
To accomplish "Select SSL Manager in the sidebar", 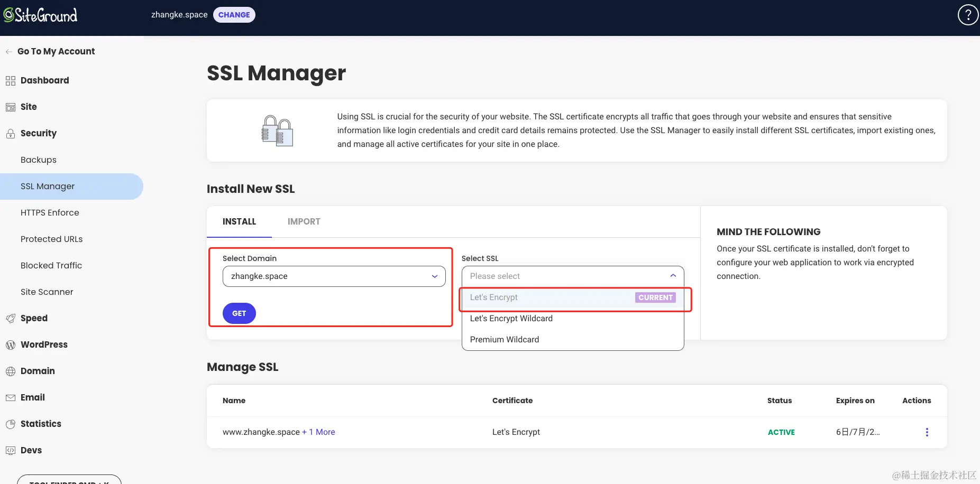I will 71,187.
